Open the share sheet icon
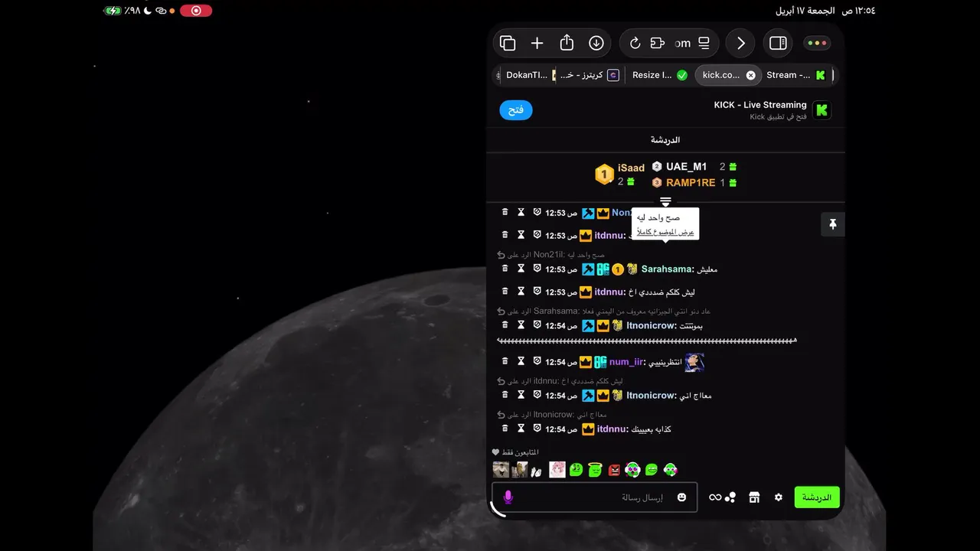 coord(567,43)
